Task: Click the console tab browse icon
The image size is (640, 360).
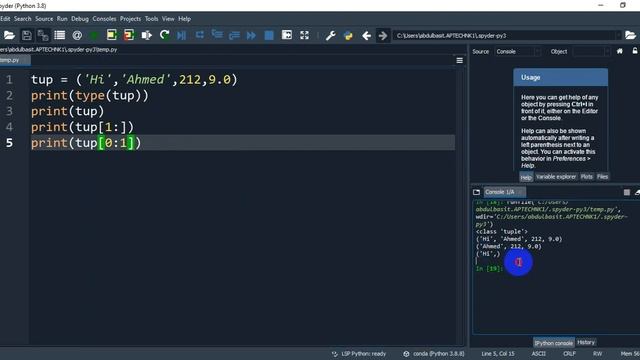Action: pos(476,192)
